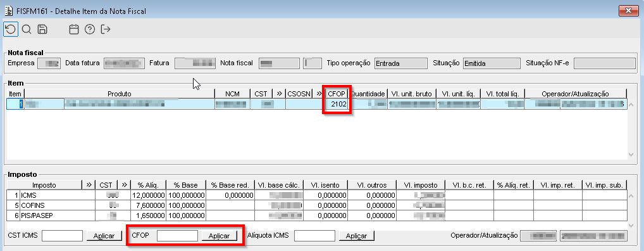644x251 pixels.
Task: Click the % Alíq. column header
Action: pos(148,185)
